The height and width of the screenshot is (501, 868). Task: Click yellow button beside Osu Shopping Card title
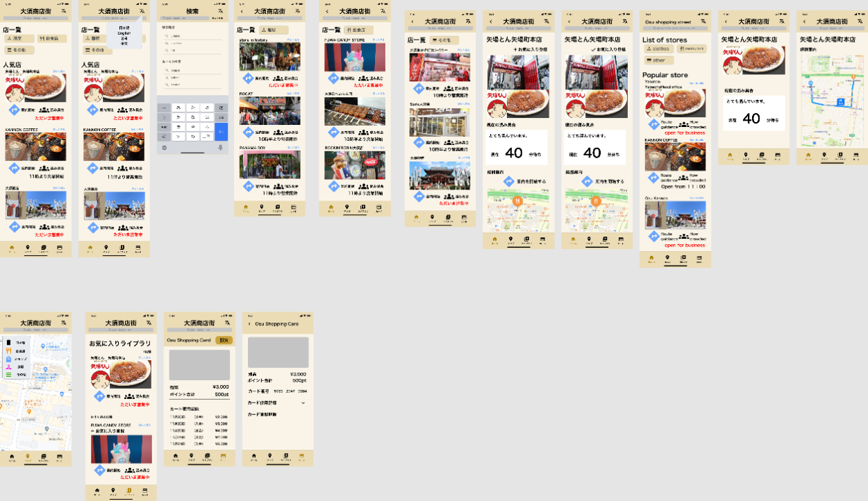223,340
